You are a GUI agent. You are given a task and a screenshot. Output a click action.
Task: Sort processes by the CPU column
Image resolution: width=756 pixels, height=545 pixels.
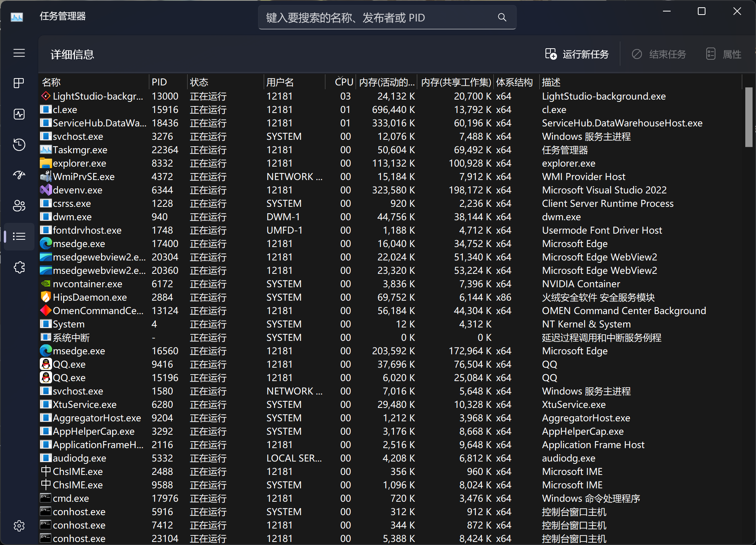[x=343, y=82]
